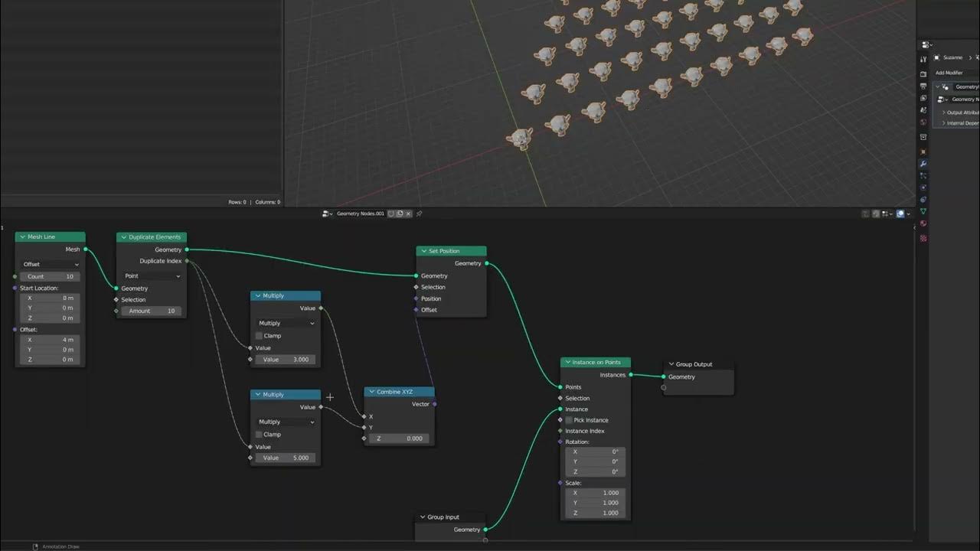Click the Multiply Value 3.000 field
The image size is (980, 551).
tap(286, 359)
